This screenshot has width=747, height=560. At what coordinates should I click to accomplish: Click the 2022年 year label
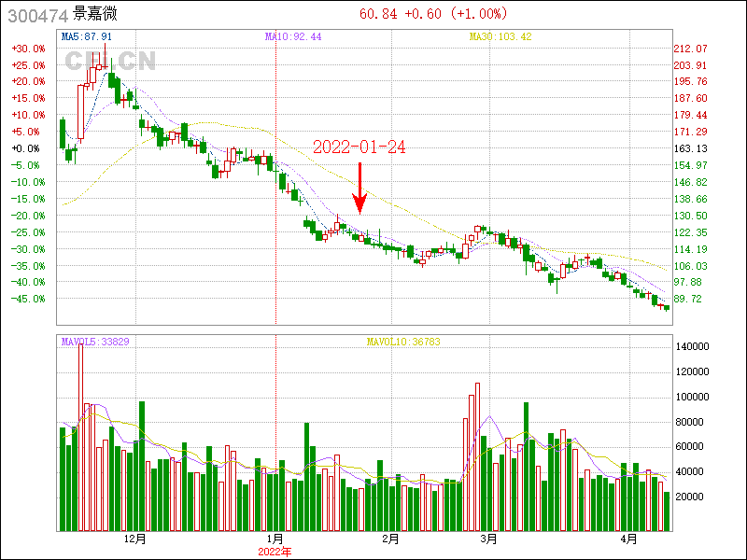click(275, 551)
